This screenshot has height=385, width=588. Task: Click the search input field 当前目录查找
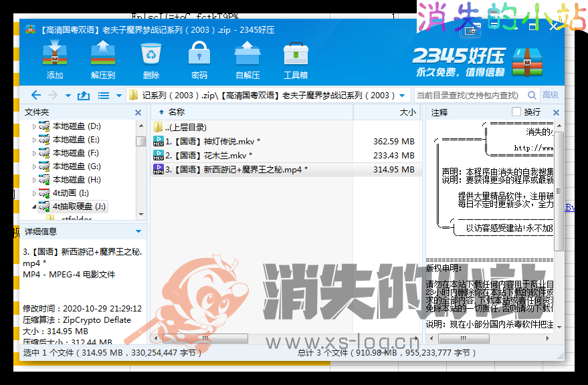470,95
